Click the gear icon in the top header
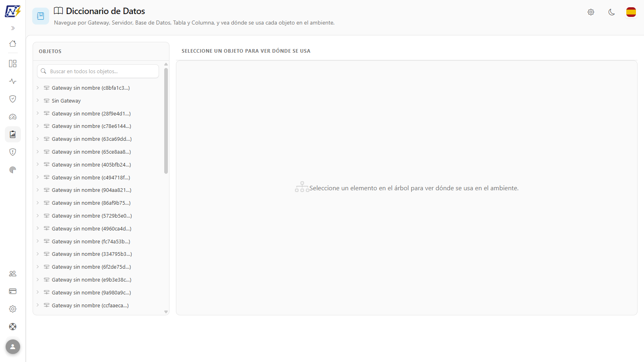This screenshot has height=362, width=644. pos(591,12)
